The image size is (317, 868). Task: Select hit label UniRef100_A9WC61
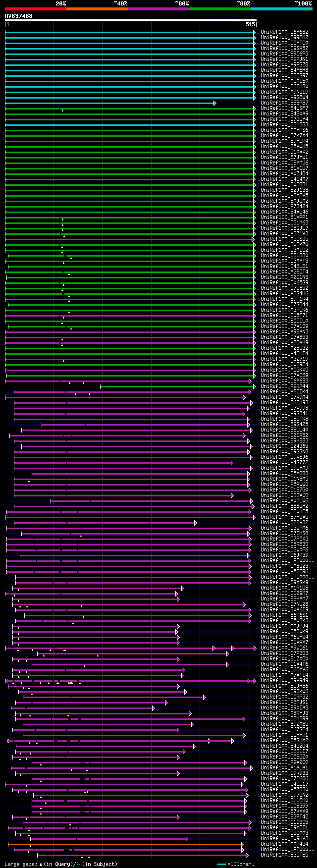(284, 648)
